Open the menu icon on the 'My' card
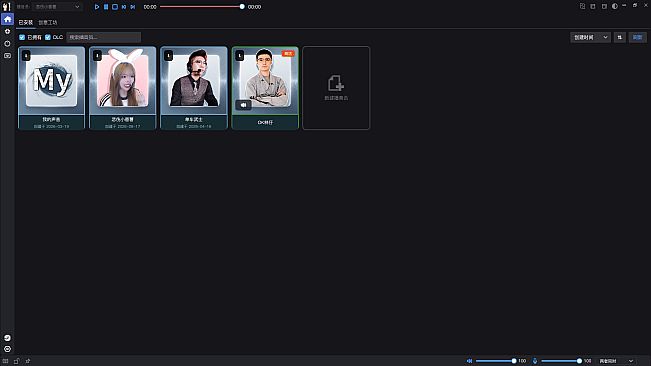Screen dimensions: 651x366 pyautogui.click(x=26, y=55)
